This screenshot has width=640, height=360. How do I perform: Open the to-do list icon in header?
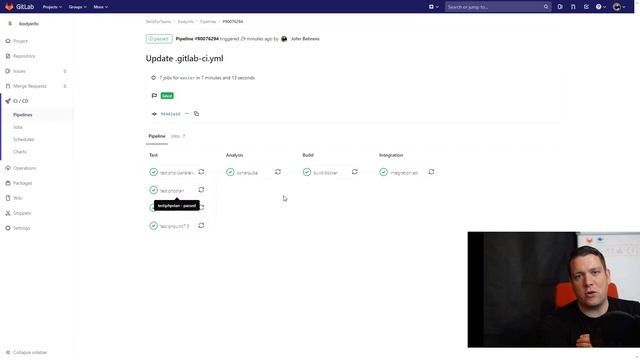(x=586, y=7)
